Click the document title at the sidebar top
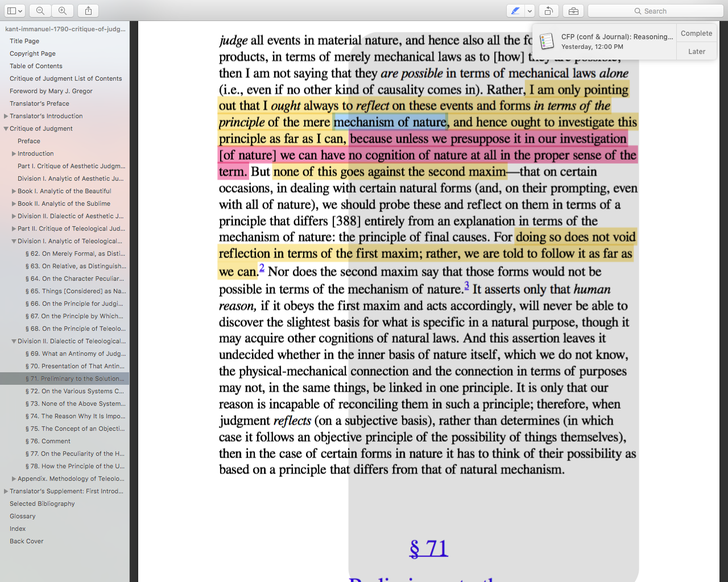 65,28
